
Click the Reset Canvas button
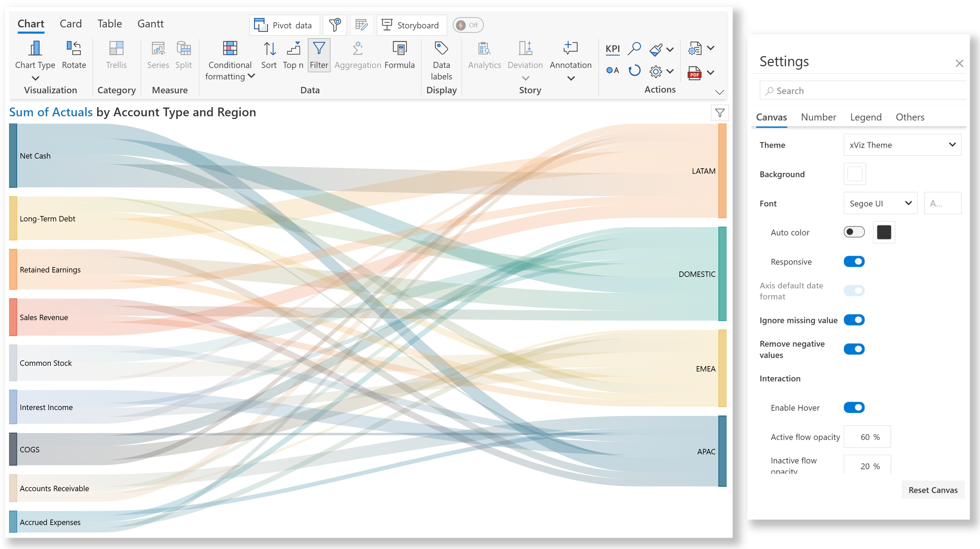[x=933, y=490]
